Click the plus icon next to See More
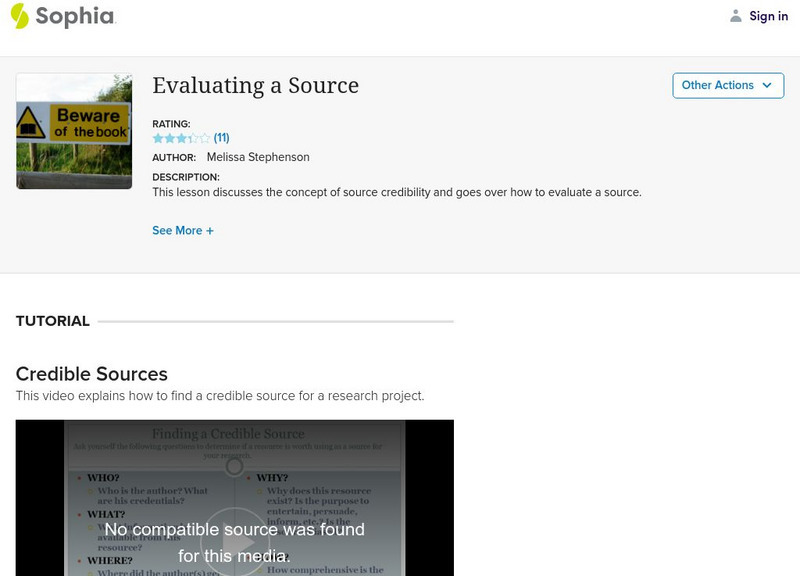Image resolution: width=800 pixels, height=576 pixels. point(210,231)
